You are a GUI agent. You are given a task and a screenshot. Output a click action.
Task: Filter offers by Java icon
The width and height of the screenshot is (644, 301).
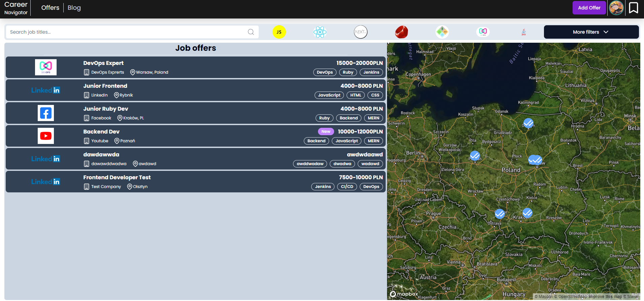tap(524, 32)
